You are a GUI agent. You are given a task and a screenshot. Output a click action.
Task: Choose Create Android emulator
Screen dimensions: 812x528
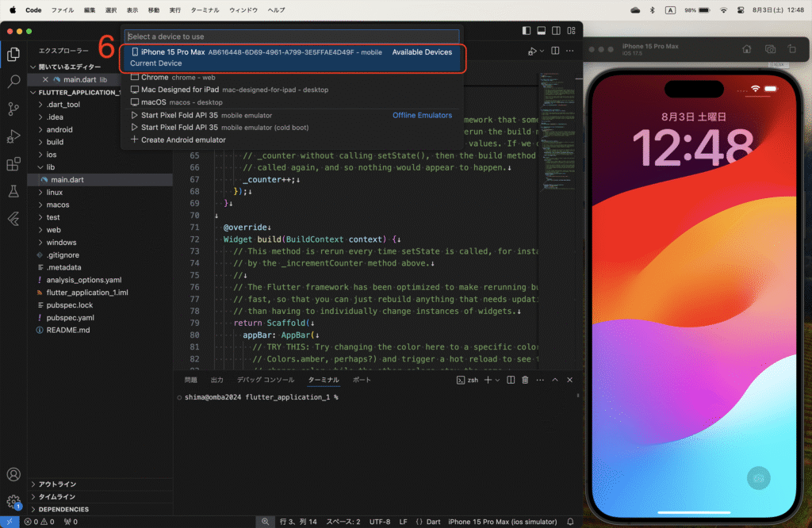coord(292,140)
